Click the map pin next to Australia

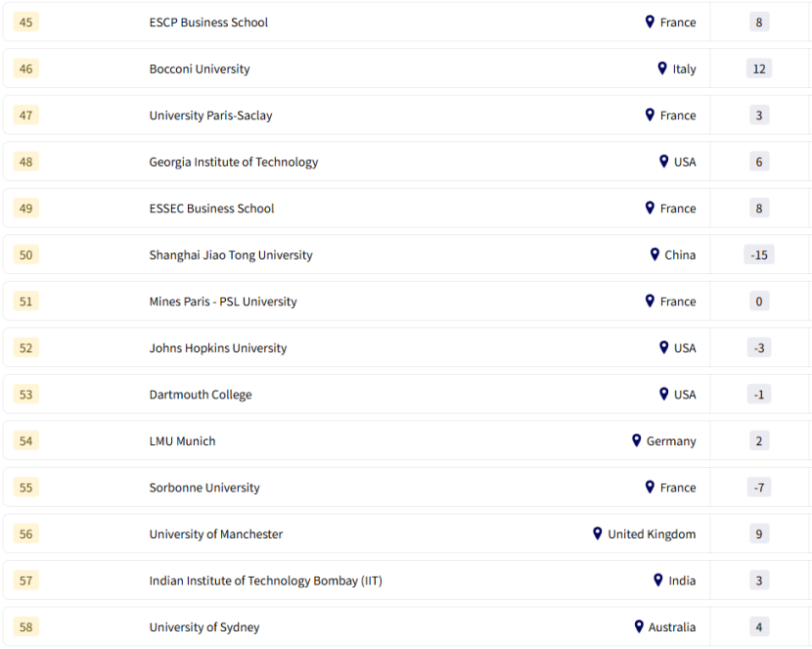click(x=639, y=626)
